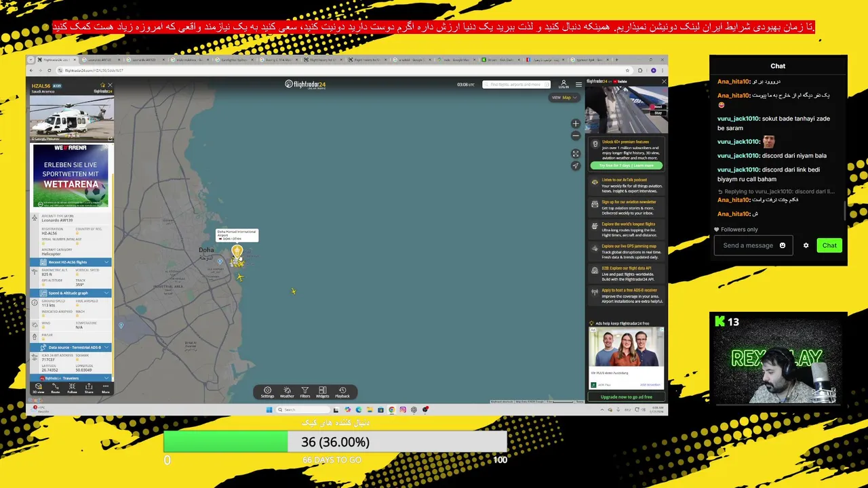
Task: Open map Settings in bottom toolbar
Action: click(x=267, y=392)
